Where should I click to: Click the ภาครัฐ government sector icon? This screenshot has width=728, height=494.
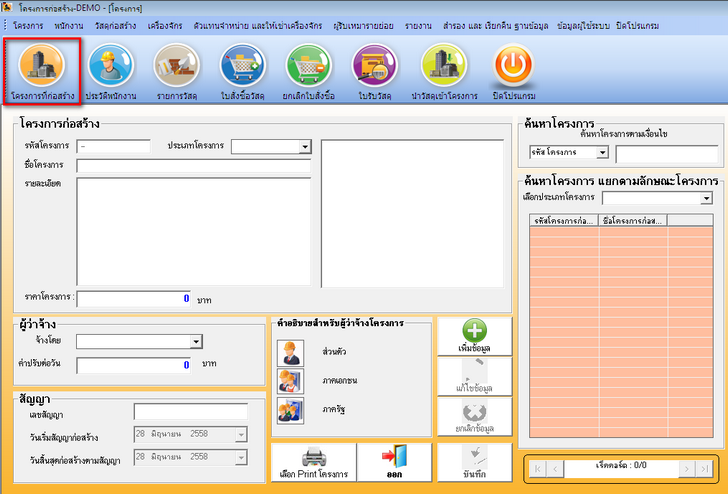291,410
